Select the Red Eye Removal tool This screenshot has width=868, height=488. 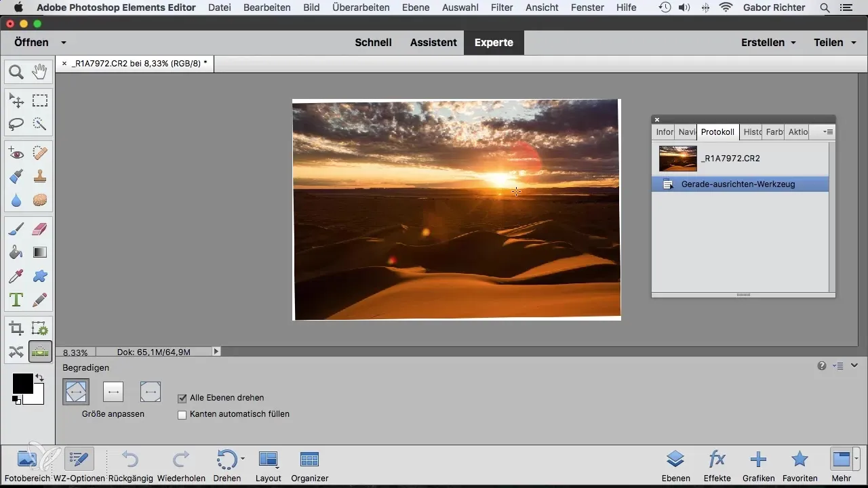pos(16,153)
